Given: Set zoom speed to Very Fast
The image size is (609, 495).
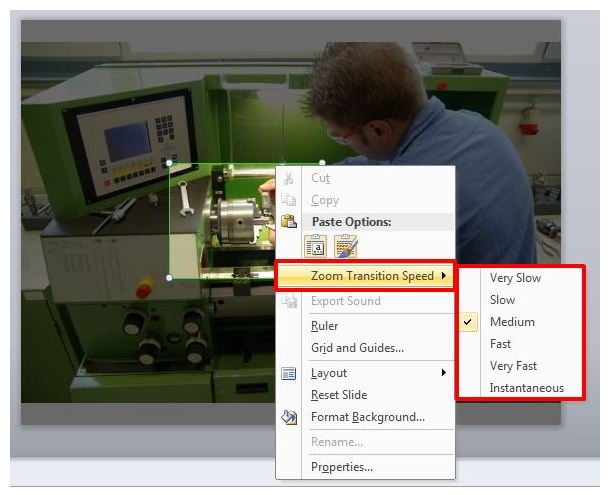Looking at the screenshot, I should [513, 366].
